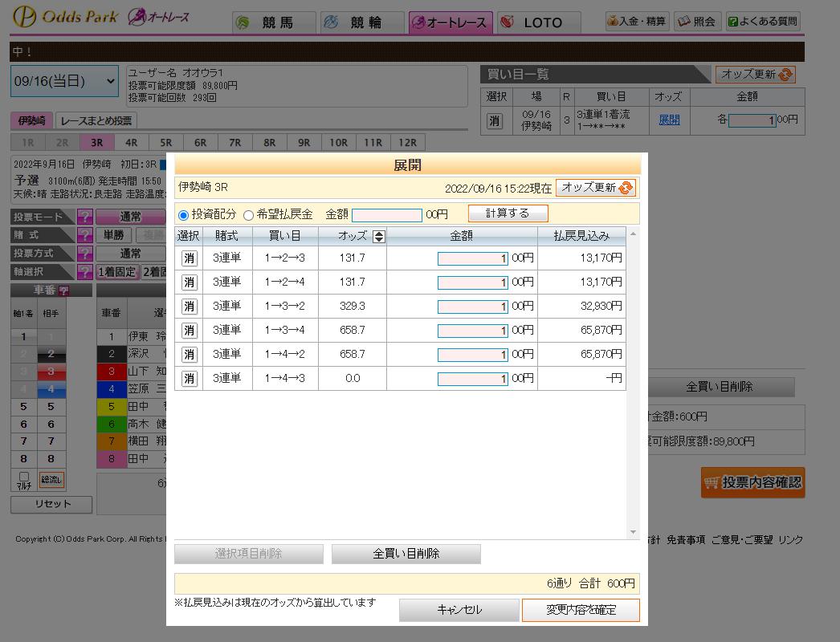This screenshot has height=642, width=840.
Task: Toggle the マルチ checkbox
Action: (23, 476)
